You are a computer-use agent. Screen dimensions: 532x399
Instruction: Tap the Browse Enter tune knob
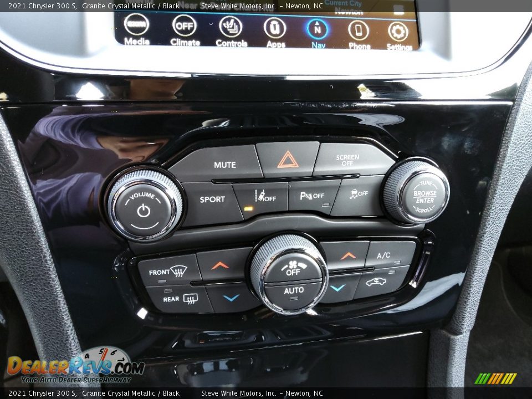coord(426,195)
